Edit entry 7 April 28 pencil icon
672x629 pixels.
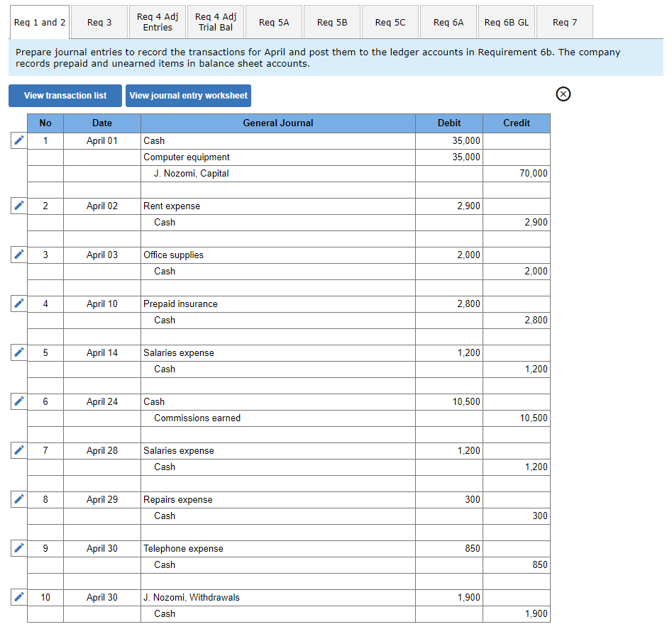[19, 450]
